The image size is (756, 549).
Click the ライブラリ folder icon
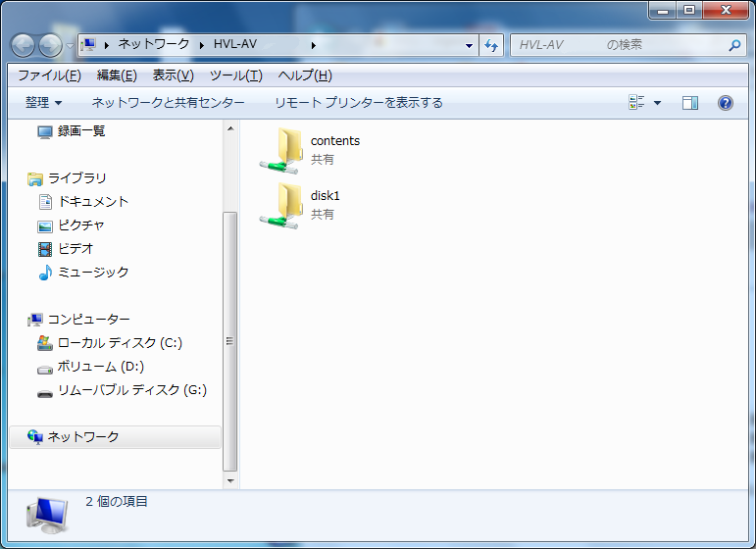[x=34, y=178]
